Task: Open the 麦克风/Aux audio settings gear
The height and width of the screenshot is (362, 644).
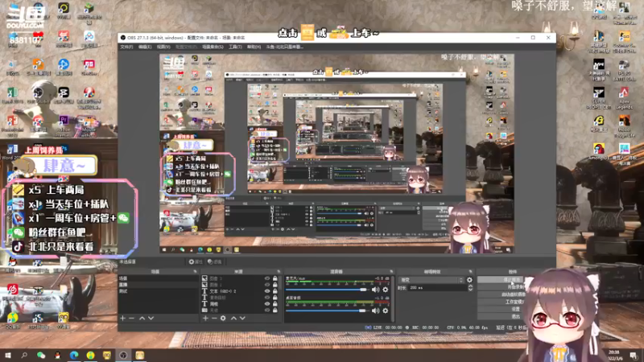Action: coord(386,290)
